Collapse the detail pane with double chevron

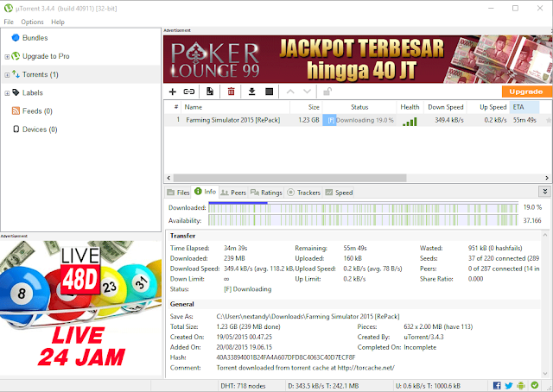[545, 192]
